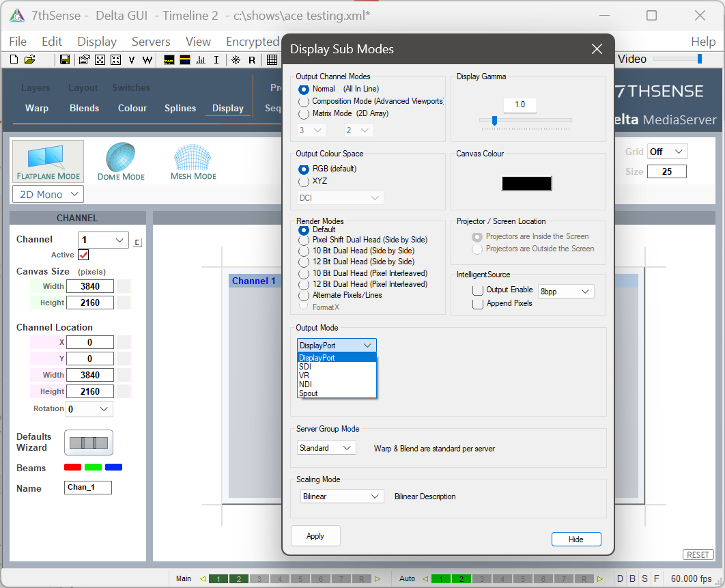Image resolution: width=725 pixels, height=588 pixels.
Task: Click the snowflake freeze toolbar icon
Action: (x=236, y=59)
